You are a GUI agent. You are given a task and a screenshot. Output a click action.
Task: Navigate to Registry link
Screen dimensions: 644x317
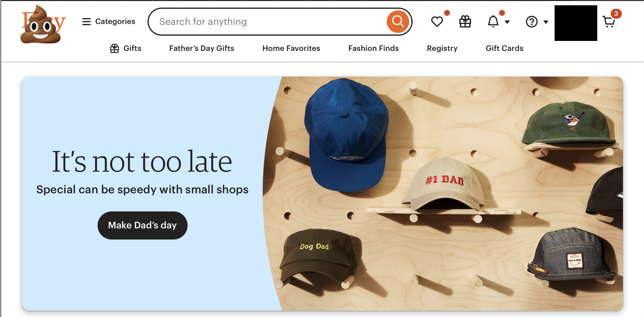442,48
